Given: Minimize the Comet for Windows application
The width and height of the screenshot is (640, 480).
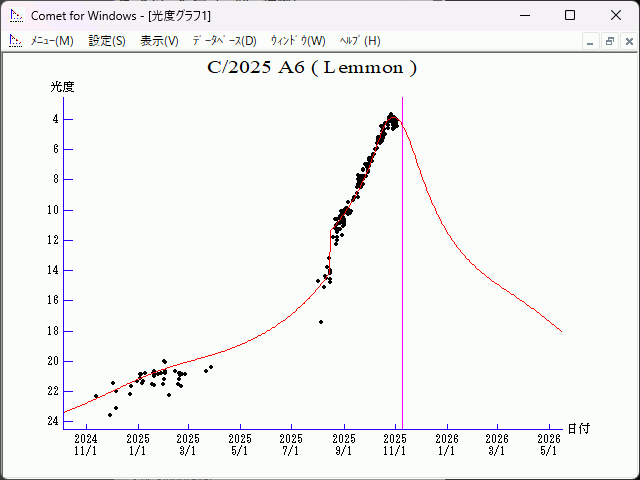Looking at the screenshot, I should [524, 16].
